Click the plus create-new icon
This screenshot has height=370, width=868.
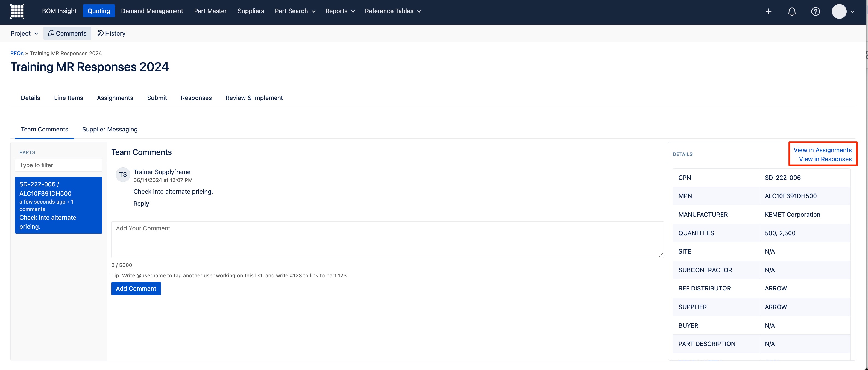(768, 11)
